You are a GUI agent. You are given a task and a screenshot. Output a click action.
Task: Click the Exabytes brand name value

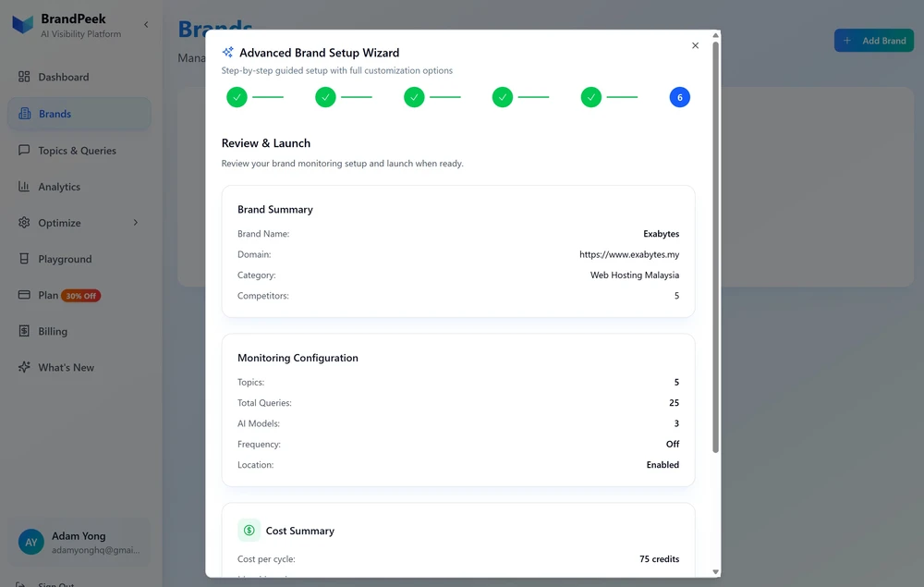coord(662,234)
